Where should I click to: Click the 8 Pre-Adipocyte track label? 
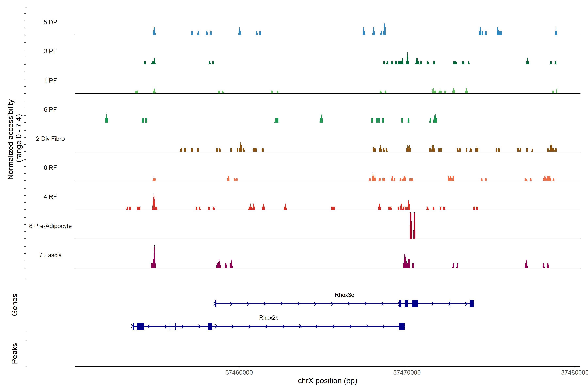(50, 226)
